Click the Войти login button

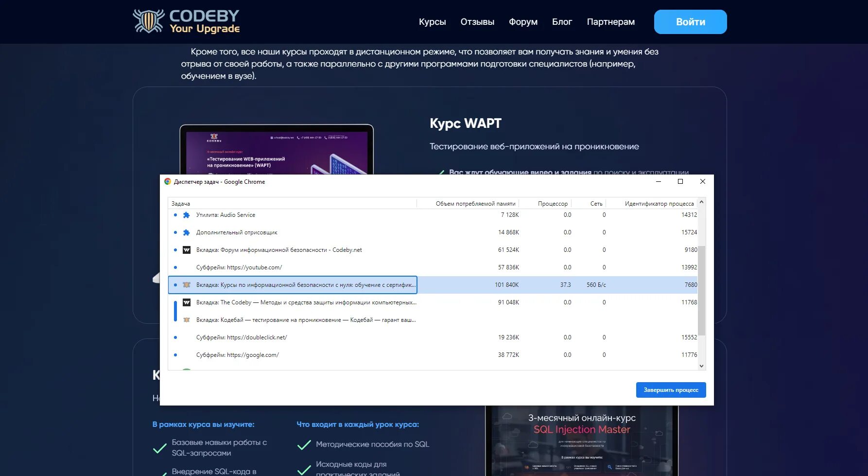691,22
